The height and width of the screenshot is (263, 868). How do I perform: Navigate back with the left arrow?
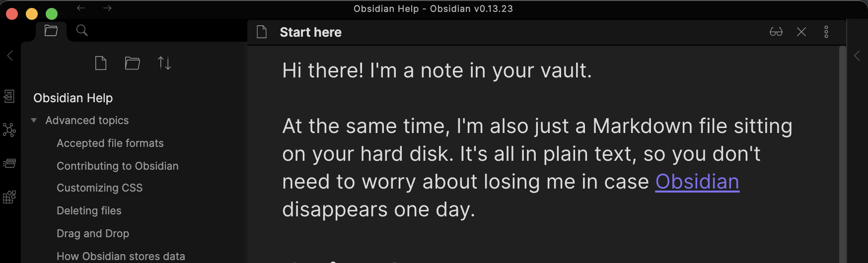[81, 8]
